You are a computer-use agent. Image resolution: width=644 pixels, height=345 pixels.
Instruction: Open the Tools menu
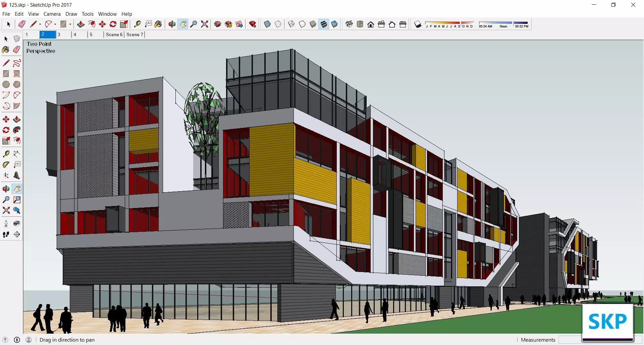point(88,14)
